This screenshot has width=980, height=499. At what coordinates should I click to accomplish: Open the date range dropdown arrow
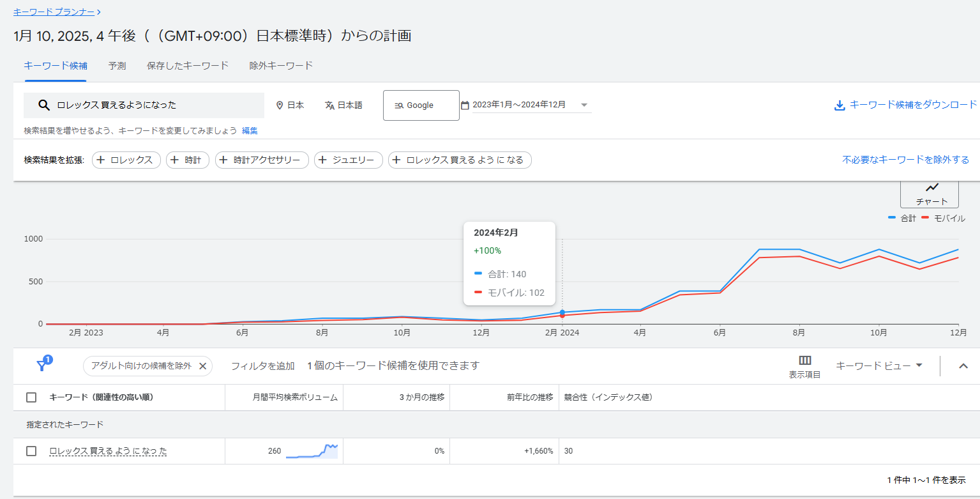pos(584,105)
